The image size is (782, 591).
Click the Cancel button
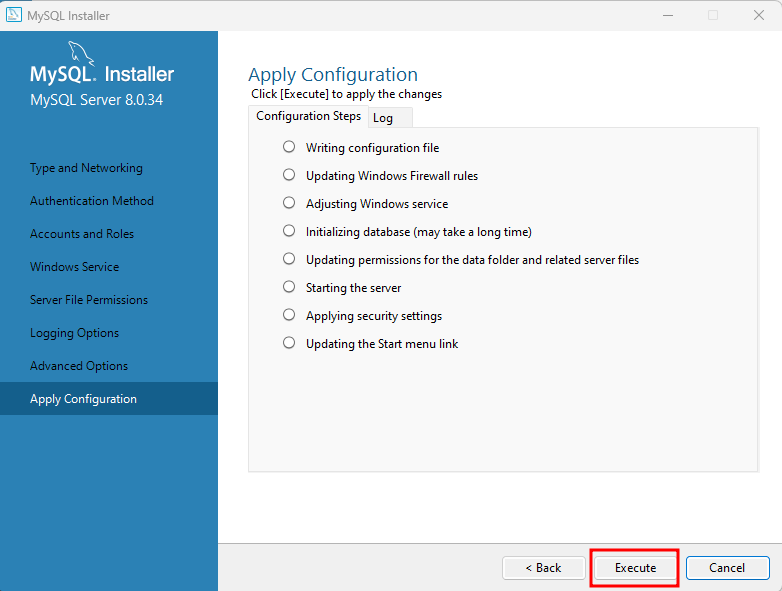coord(727,568)
